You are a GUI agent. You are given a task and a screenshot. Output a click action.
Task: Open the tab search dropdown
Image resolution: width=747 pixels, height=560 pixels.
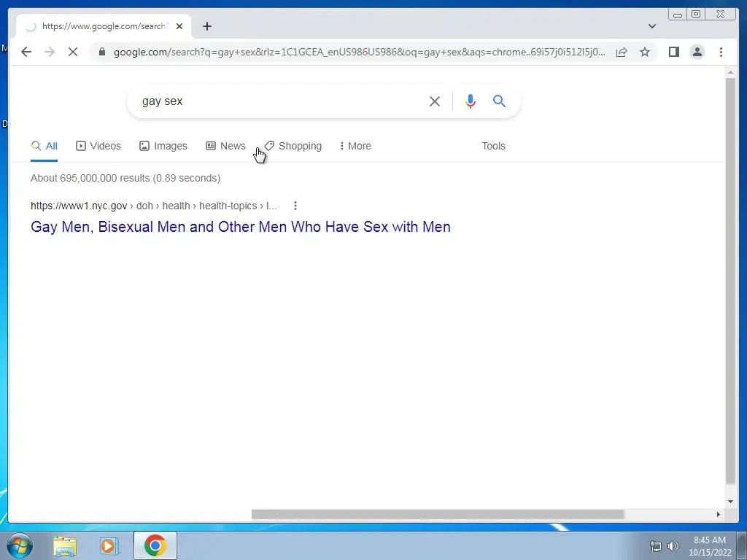coord(652,26)
